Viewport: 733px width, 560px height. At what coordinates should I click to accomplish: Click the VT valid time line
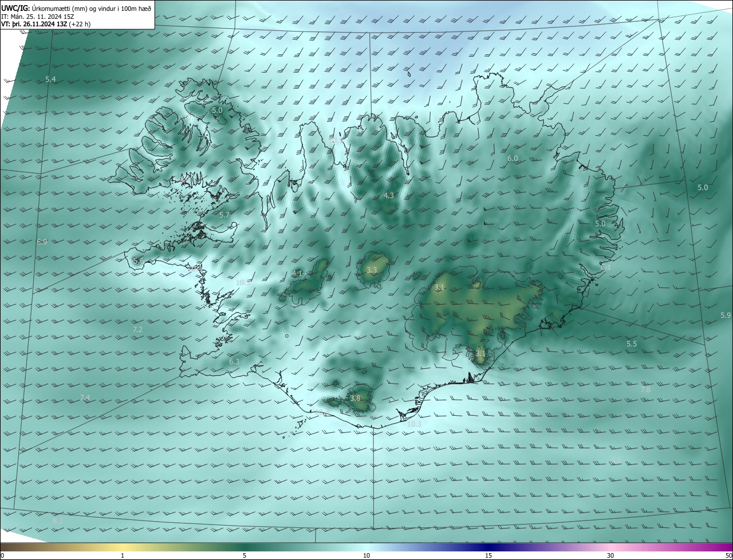click(45, 24)
